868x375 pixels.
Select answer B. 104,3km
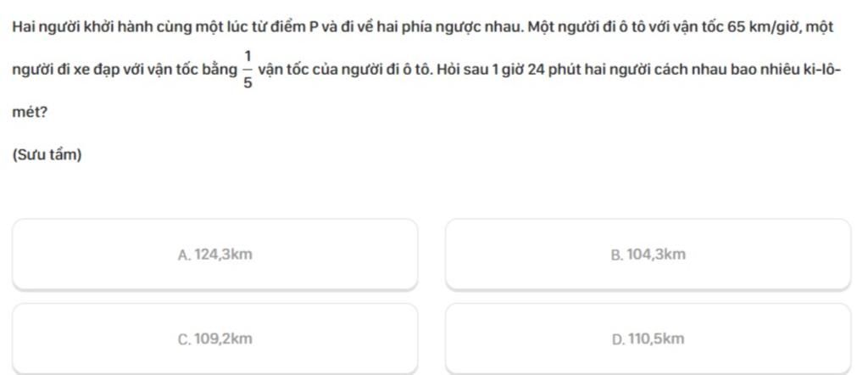pyautogui.click(x=648, y=255)
